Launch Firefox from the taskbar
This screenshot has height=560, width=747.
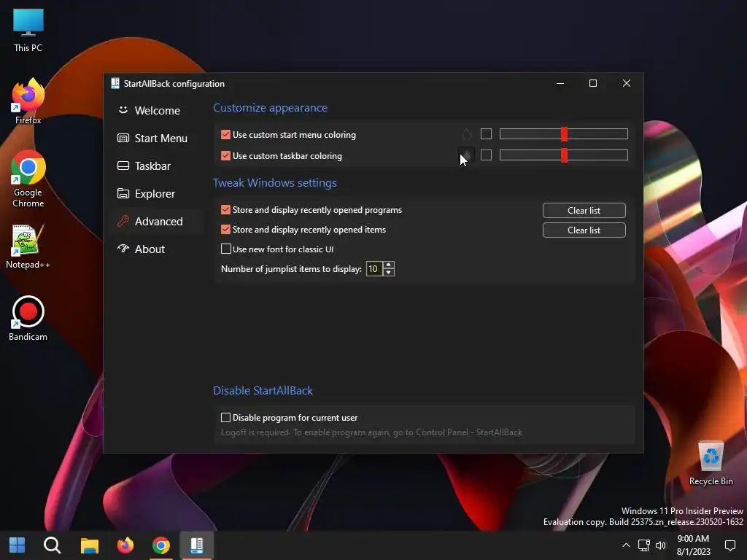(x=125, y=545)
